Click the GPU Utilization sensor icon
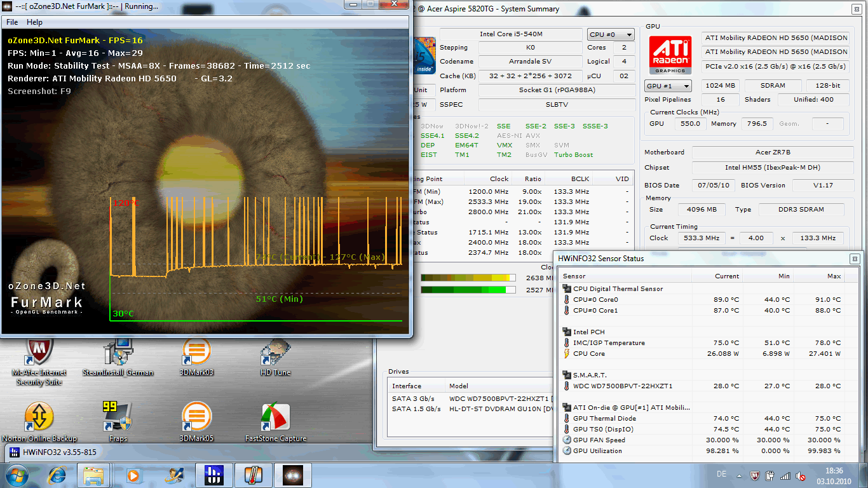Viewport: 868px width, 488px height. point(567,451)
